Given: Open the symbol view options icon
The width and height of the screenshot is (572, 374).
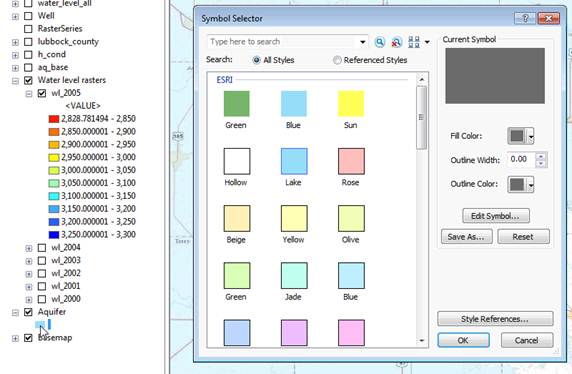Looking at the screenshot, I should tap(418, 42).
